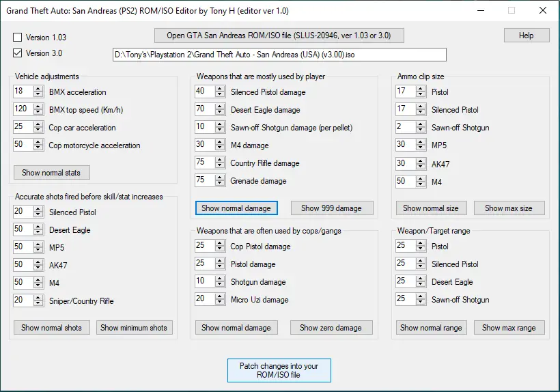The height and width of the screenshot is (392, 560).
Task: Increase BMX acceleration with up arrow
Action: [x=38, y=89]
